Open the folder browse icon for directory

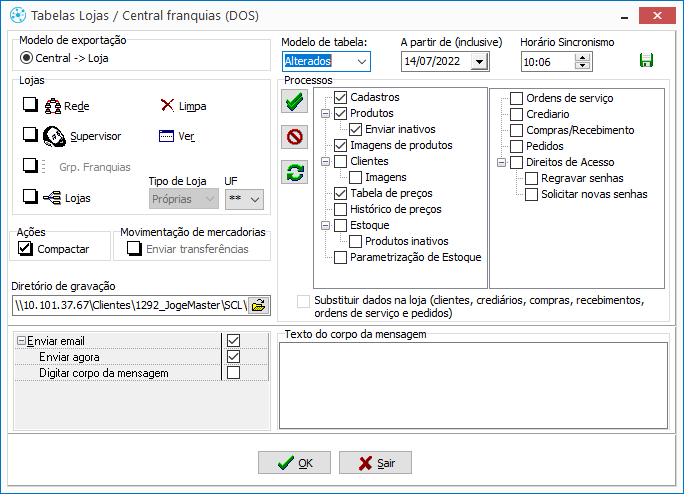point(259,305)
